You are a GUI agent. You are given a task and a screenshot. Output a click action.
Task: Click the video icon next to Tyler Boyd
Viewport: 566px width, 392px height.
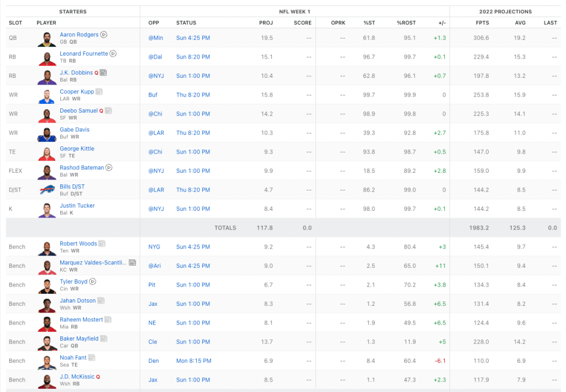(x=93, y=282)
